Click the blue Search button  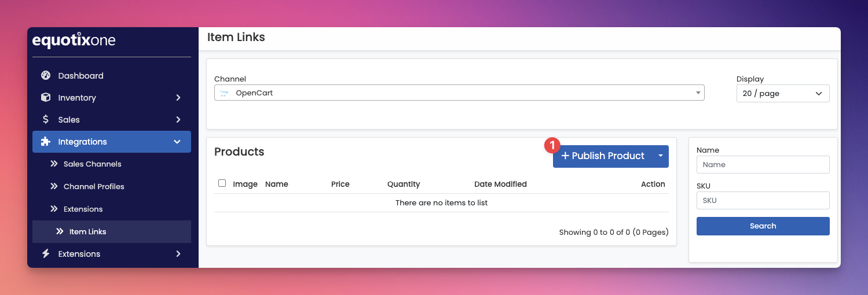coord(763,226)
